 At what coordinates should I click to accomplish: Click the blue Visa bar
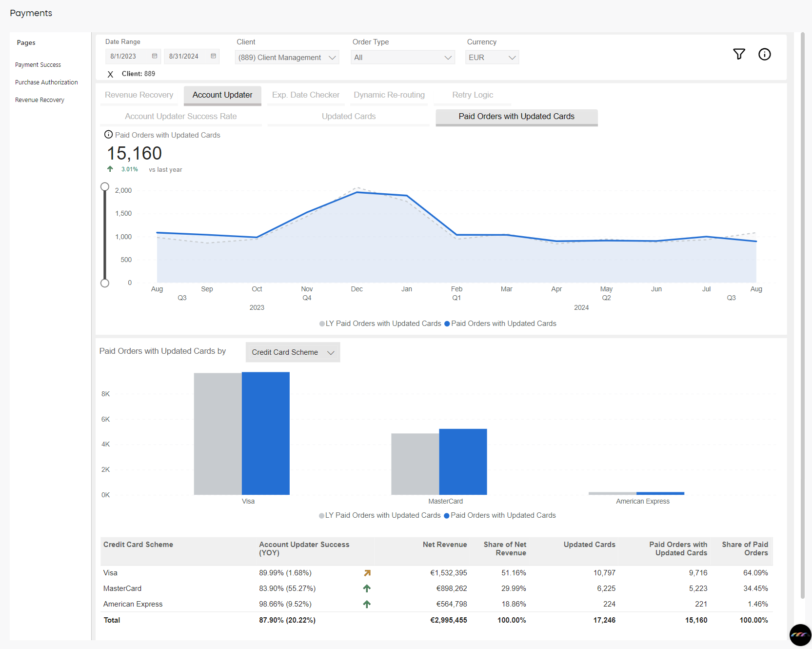click(x=266, y=433)
